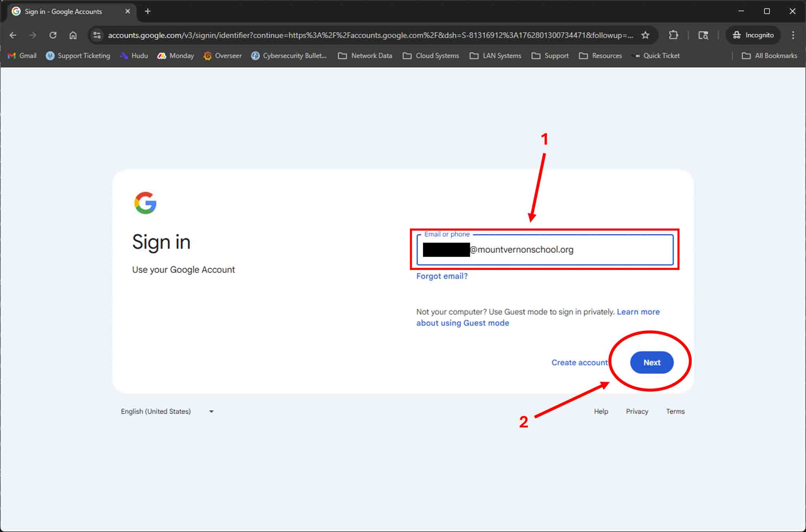Expand the All Bookmarks folder

[x=769, y=55]
